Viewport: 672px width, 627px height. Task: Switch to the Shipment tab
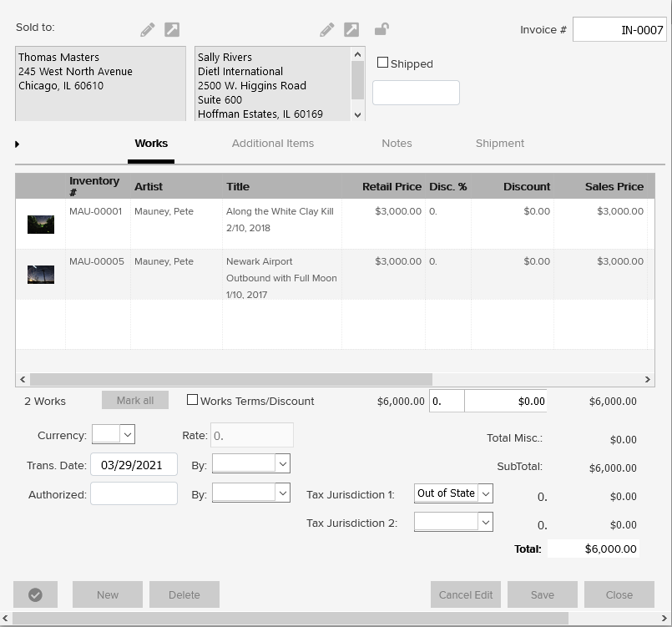pyautogui.click(x=500, y=144)
